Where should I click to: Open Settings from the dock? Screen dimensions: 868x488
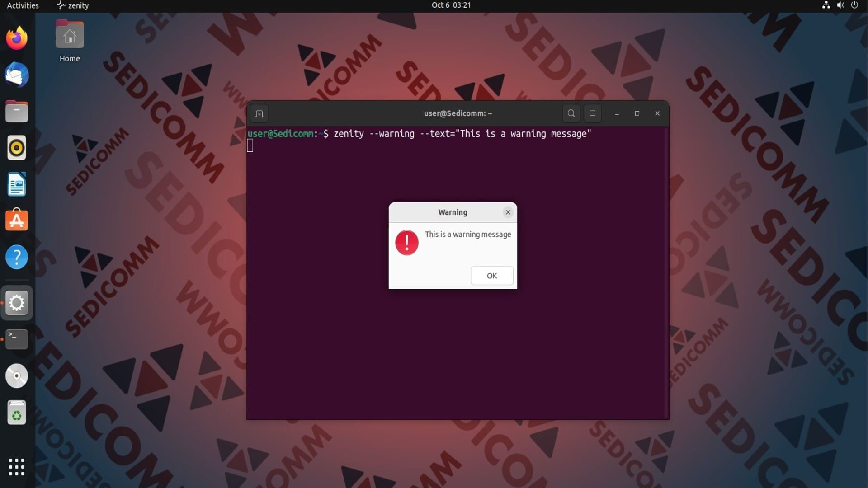tap(17, 303)
